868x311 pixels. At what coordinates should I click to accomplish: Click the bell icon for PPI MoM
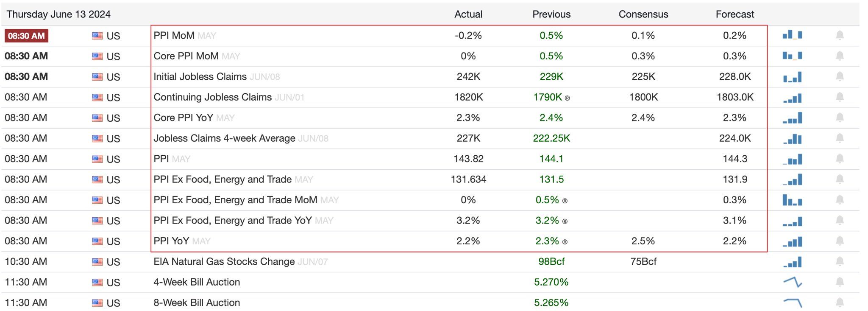839,35
